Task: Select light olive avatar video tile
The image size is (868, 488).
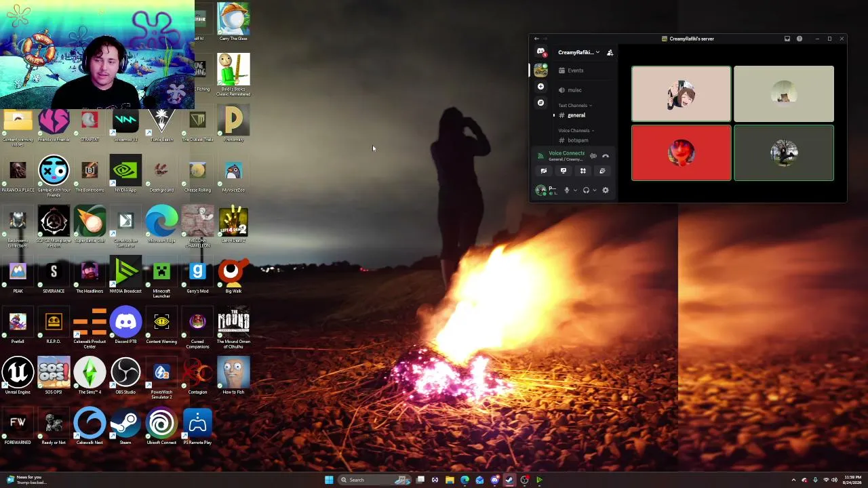Action: (x=784, y=94)
